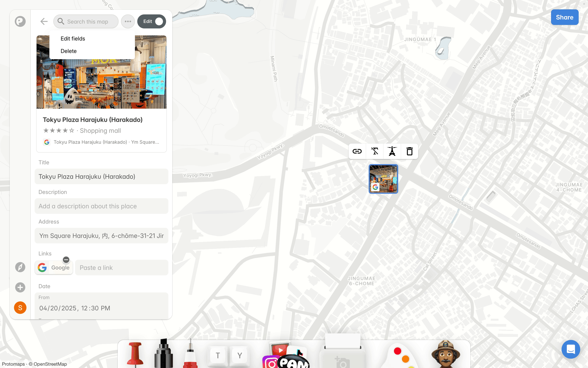
Task: Click the Pampam logo in sidebar
Action: pos(20,21)
